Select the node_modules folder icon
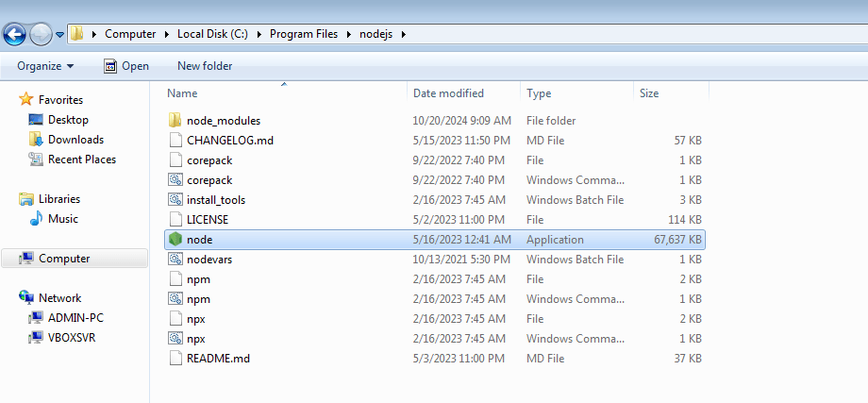 point(175,121)
